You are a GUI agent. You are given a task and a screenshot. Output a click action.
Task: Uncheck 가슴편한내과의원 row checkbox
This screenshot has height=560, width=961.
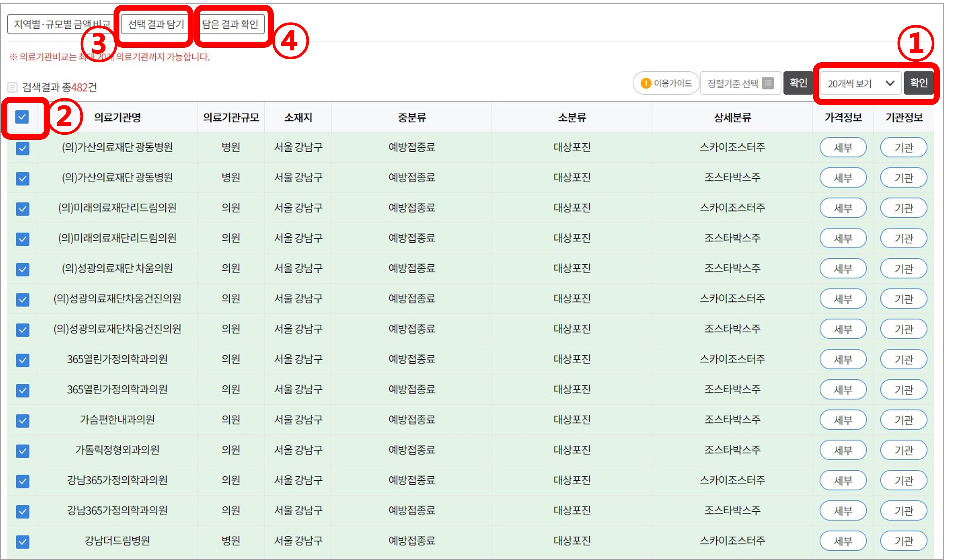[23, 421]
